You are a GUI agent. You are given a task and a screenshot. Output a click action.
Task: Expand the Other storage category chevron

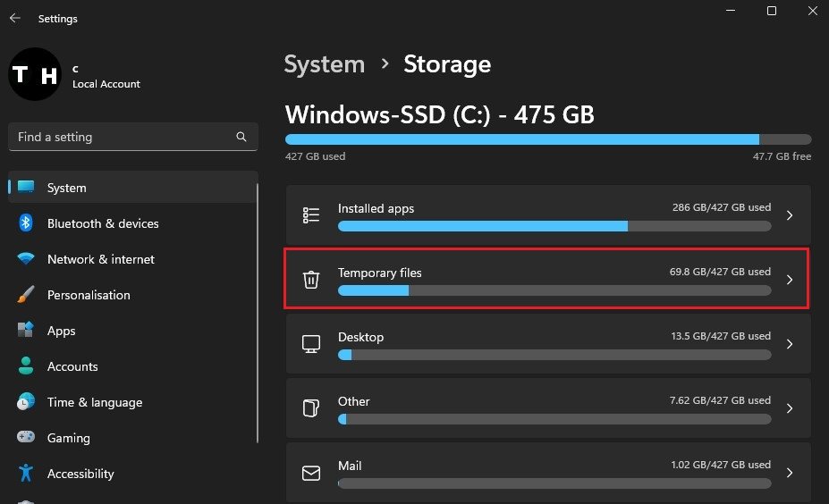(789, 408)
